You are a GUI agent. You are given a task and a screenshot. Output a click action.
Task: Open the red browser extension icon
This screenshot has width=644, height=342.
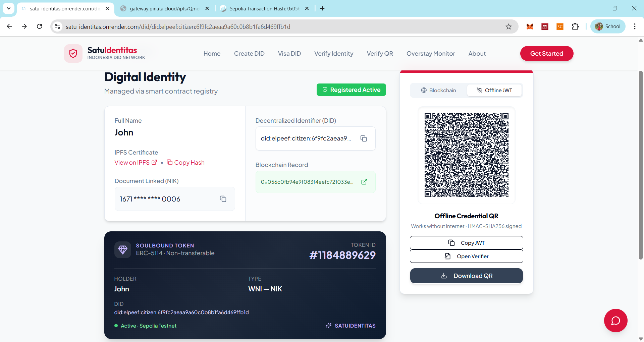click(x=545, y=26)
